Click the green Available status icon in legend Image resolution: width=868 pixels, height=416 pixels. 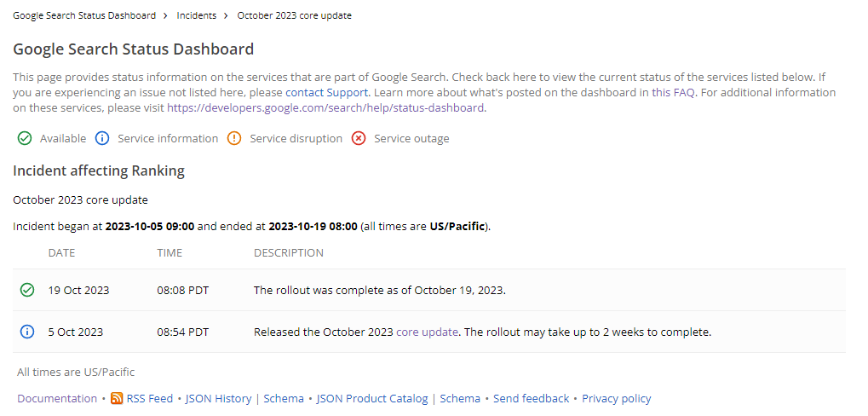click(x=25, y=139)
